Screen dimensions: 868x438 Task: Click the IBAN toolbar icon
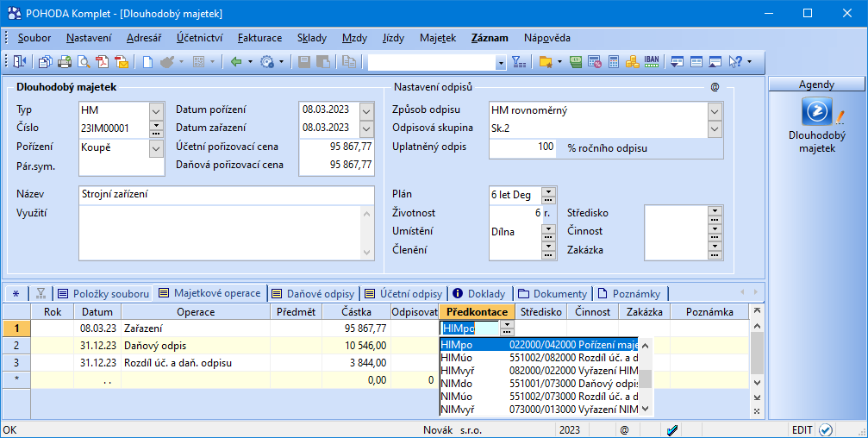point(652,62)
